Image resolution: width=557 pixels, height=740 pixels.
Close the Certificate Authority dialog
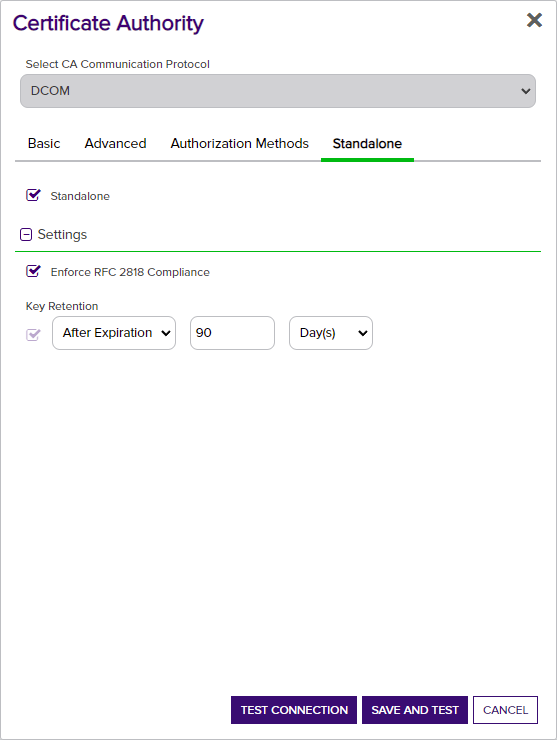534,20
